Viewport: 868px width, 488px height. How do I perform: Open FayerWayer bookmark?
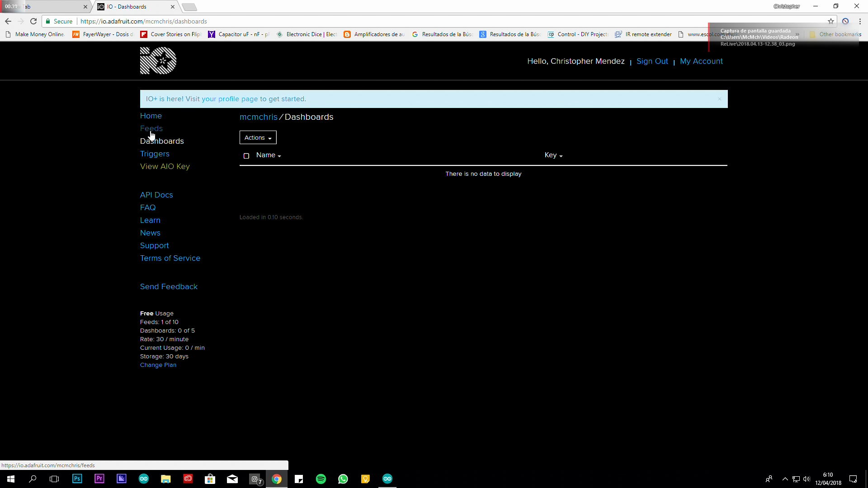[103, 34]
